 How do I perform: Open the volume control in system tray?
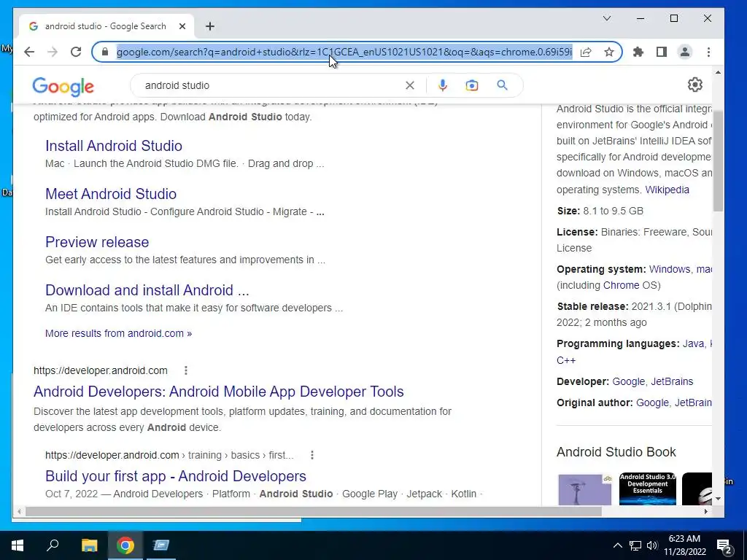[x=652, y=545]
